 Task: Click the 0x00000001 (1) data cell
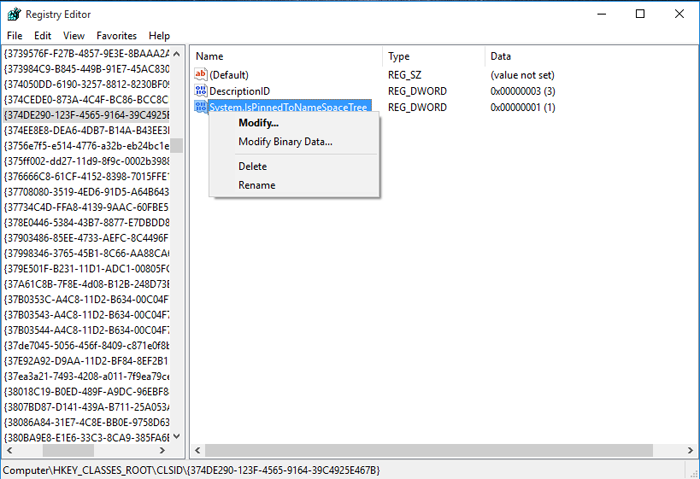click(x=523, y=107)
